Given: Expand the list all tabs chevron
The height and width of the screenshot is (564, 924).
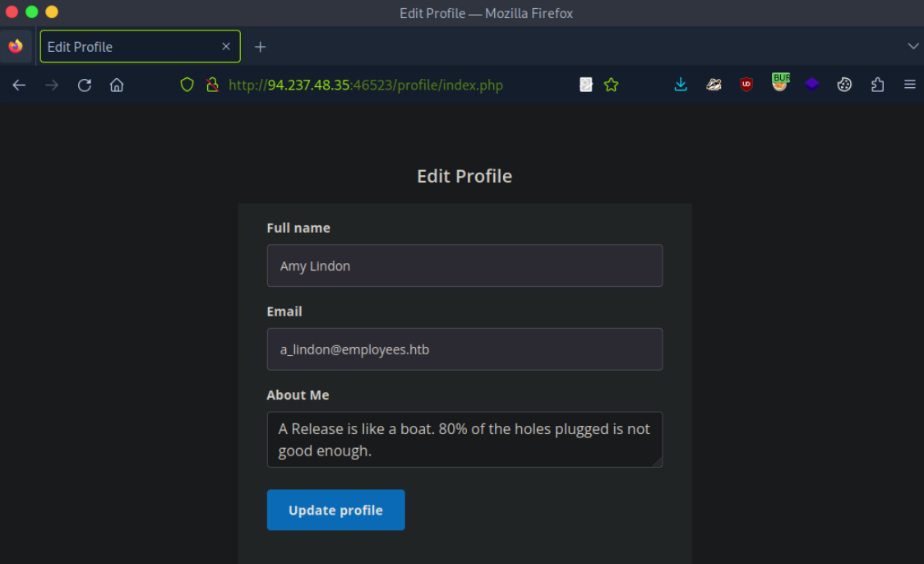Looking at the screenshot, I should click(x=912, y=46).
